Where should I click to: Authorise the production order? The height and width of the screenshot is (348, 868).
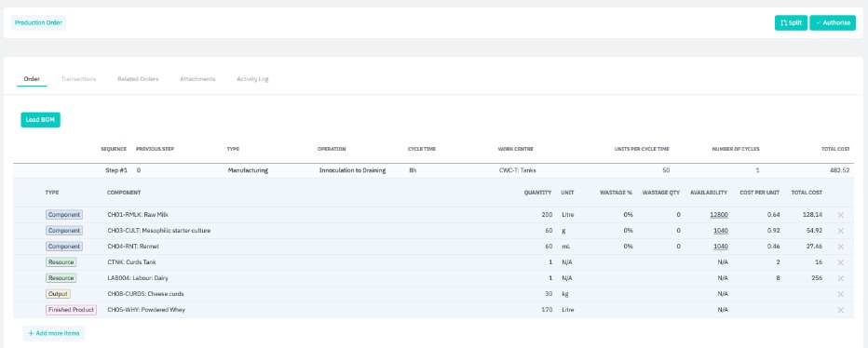tap(833, 22)
